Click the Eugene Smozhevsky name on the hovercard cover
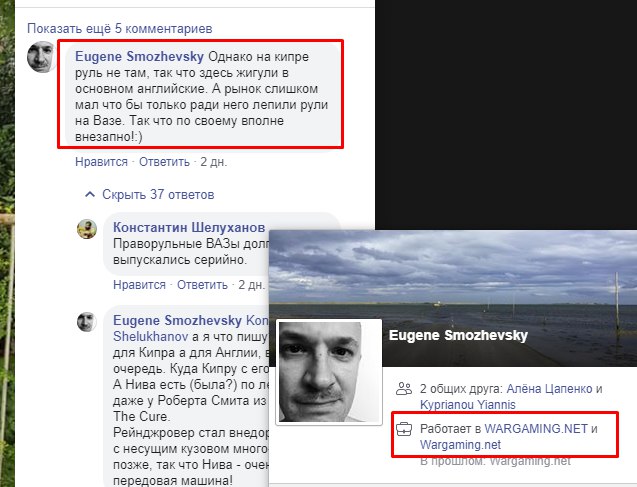This screenshot has height=487, width=637. [x=458, y=335]
